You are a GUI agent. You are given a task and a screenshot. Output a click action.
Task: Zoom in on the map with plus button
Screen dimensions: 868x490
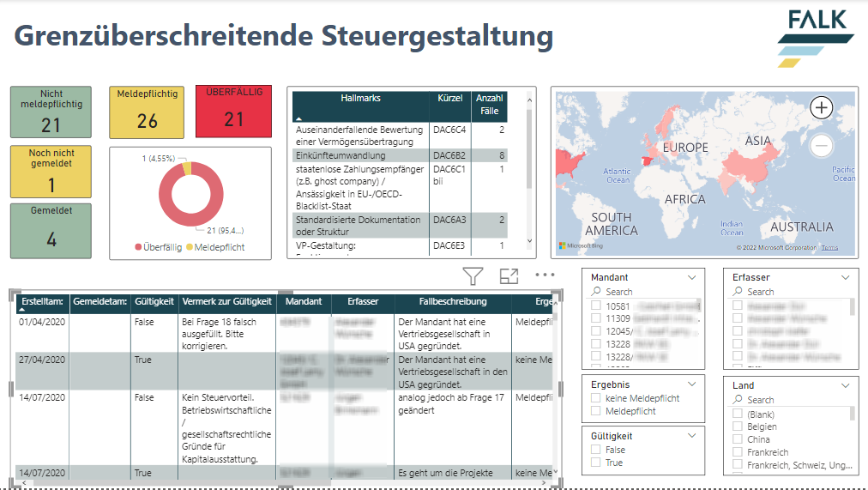click(822, 107)
